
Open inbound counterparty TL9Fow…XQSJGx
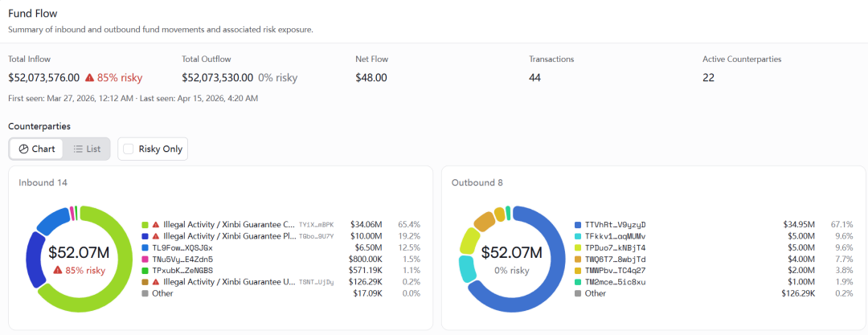pyautogui.click(x=182, y=247)
